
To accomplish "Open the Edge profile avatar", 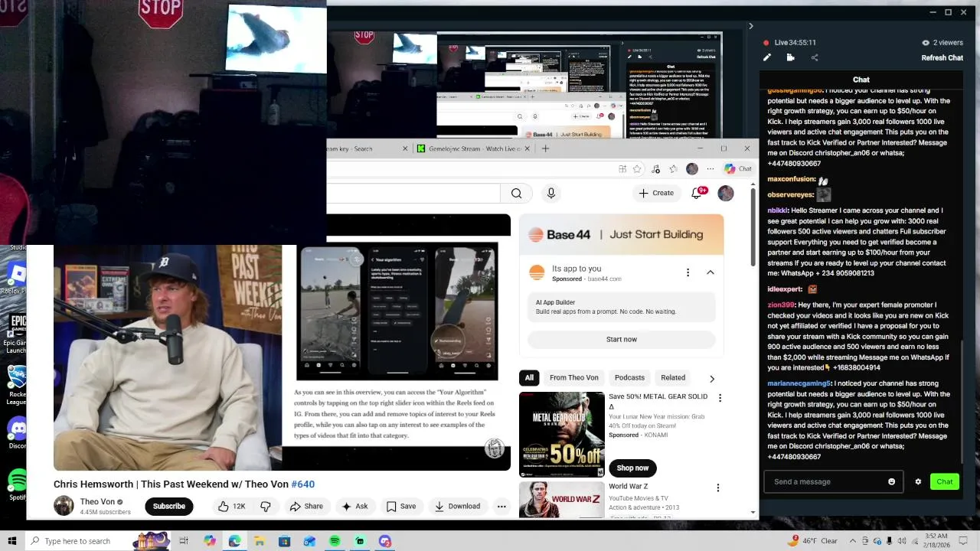I will [692, 168].
